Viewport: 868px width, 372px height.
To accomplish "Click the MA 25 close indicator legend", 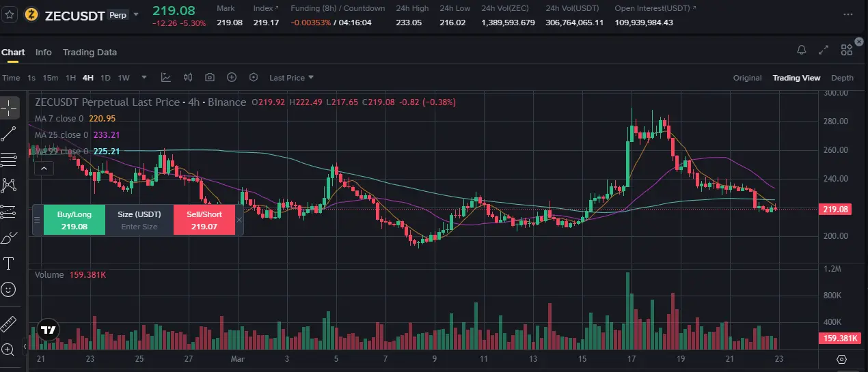I will (x=77, y=135).
